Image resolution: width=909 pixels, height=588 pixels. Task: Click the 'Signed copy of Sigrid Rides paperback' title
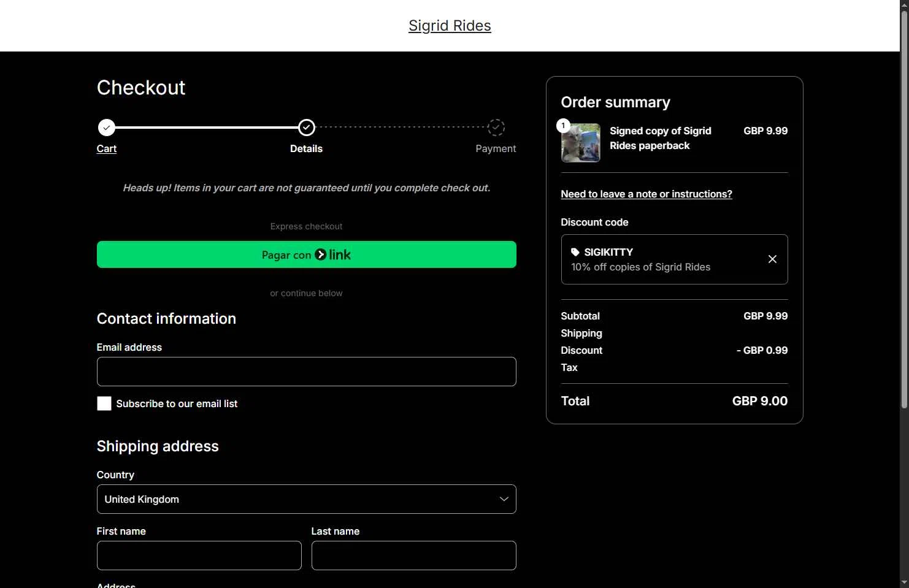click(x=661, y=138)
